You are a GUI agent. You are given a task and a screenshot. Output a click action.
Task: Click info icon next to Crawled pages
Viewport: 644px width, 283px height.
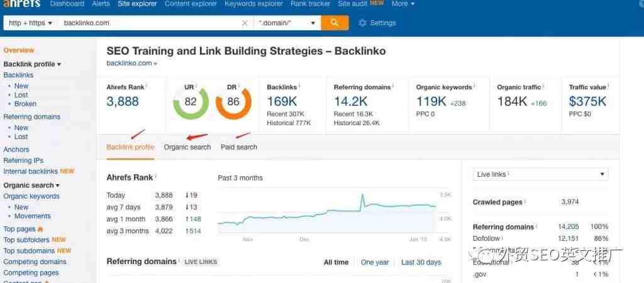(525, 201)
